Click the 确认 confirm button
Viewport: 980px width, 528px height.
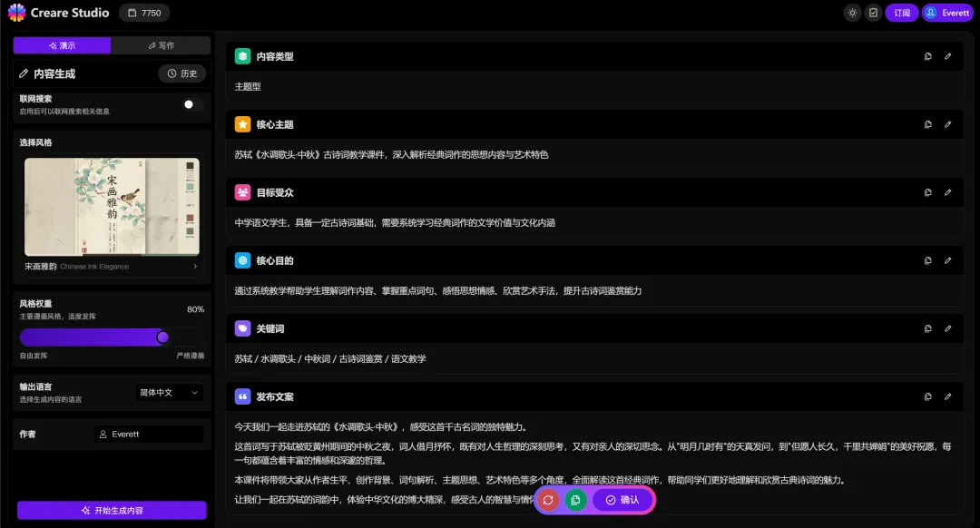coord(622,500)
